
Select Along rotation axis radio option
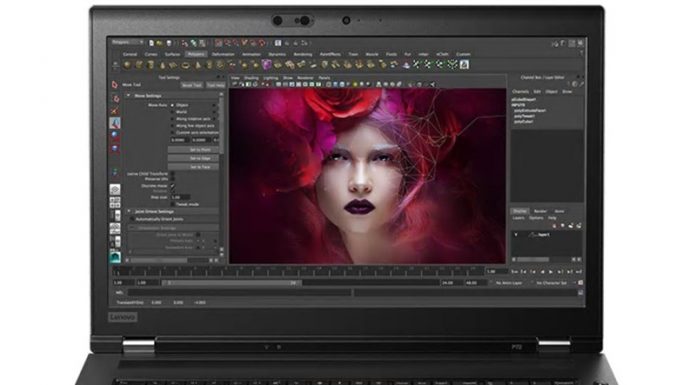pos(173,119)
